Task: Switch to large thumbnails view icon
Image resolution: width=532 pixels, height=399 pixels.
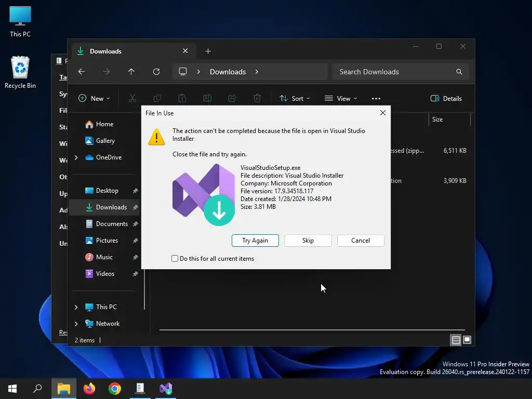Action: pyautogui.click(x=467, y=340)
